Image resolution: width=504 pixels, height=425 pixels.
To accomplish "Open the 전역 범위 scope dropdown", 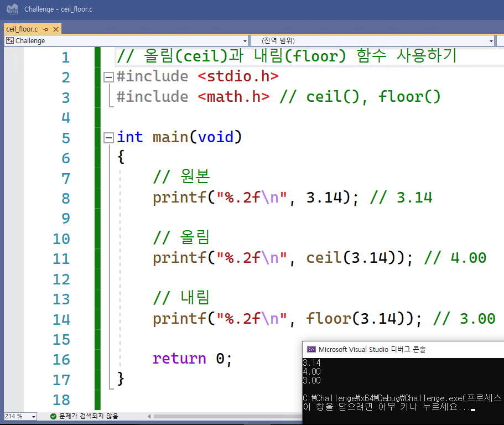I will 491,41.
